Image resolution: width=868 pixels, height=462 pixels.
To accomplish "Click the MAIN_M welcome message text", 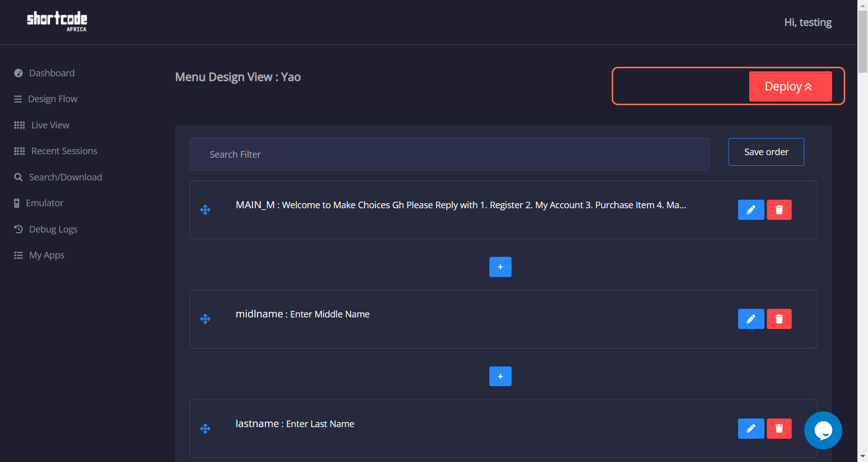I will (x=461, y=205).
